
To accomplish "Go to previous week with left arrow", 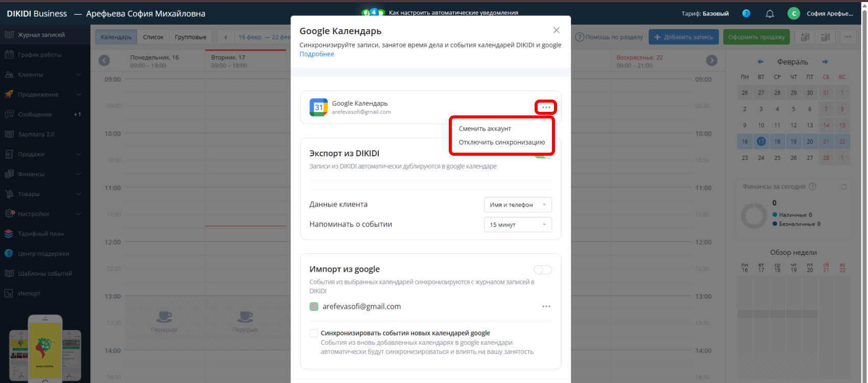I will pyautogui.click(x=104, y=61).
